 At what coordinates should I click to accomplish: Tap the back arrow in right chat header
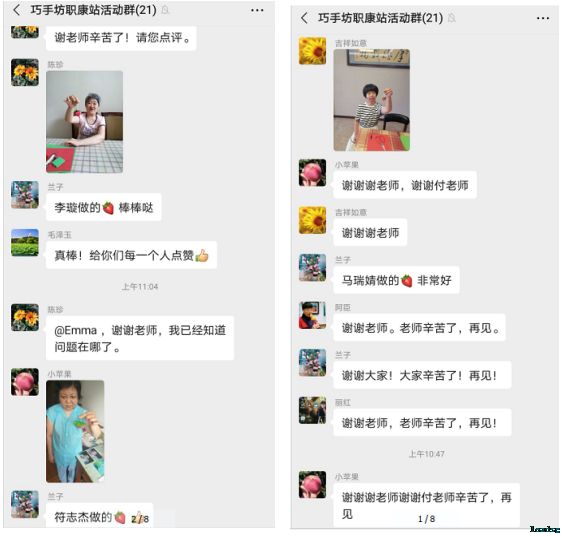coord(304,18)
